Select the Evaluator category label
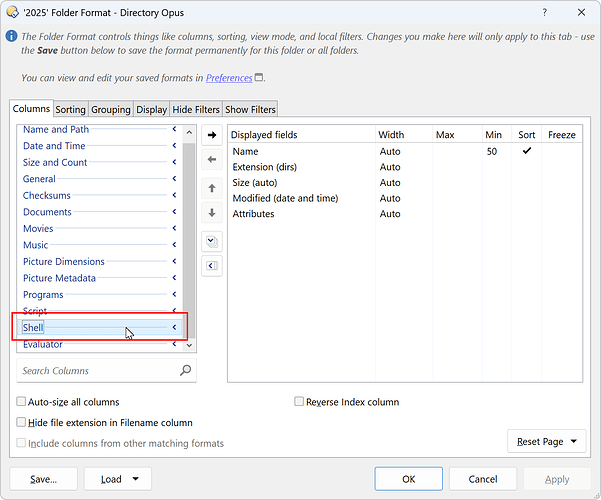 [x=43, y=344]
